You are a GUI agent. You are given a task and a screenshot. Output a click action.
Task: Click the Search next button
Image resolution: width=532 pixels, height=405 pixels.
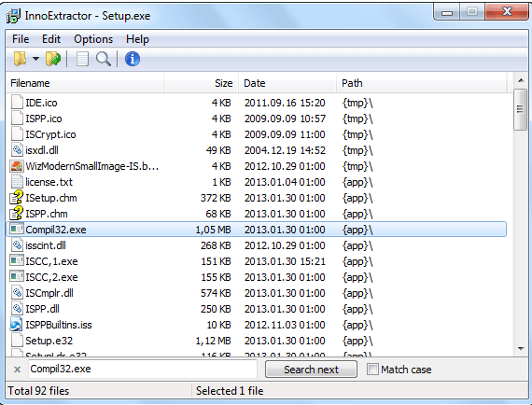311,369
